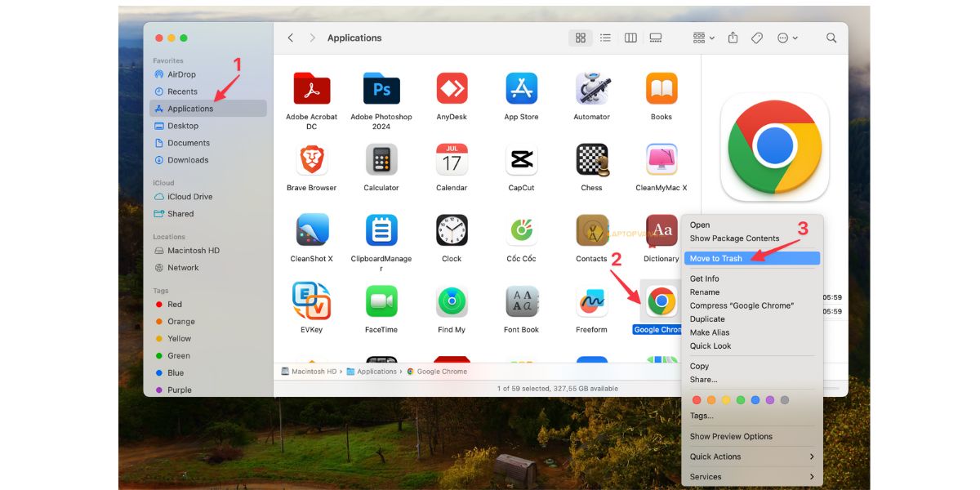
Task: Open Downloads in the sidebar
Action: pos(208,160)
